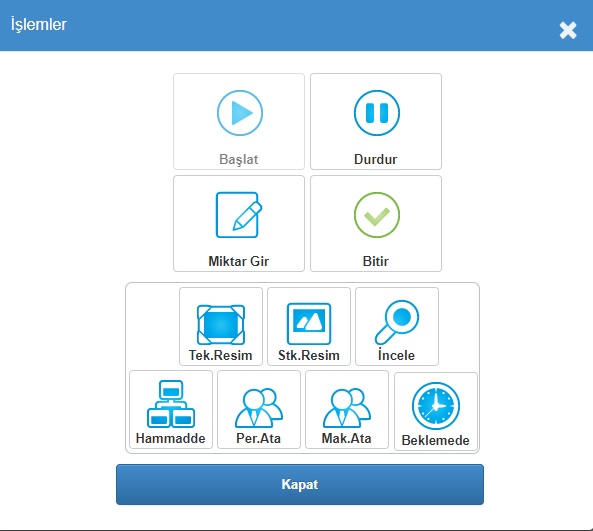Click the blue Kapat button
Screen dimensions: 593x531
pos(300,484)
